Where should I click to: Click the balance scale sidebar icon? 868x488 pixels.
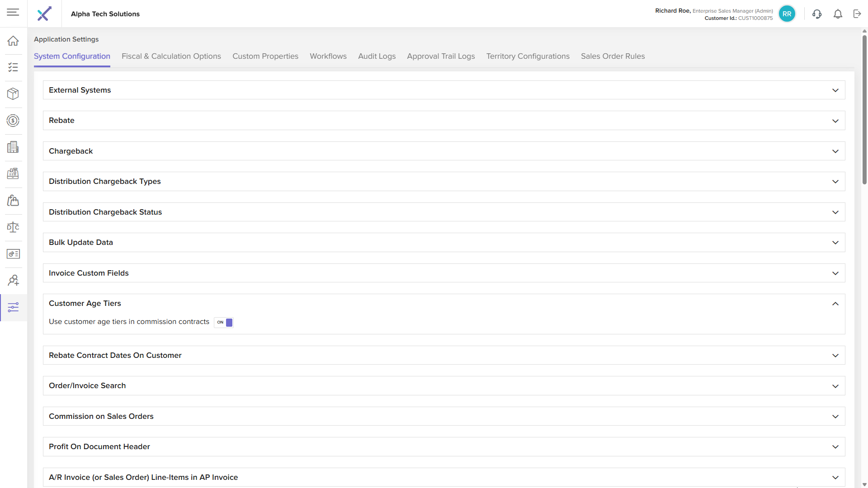point(13,227)
